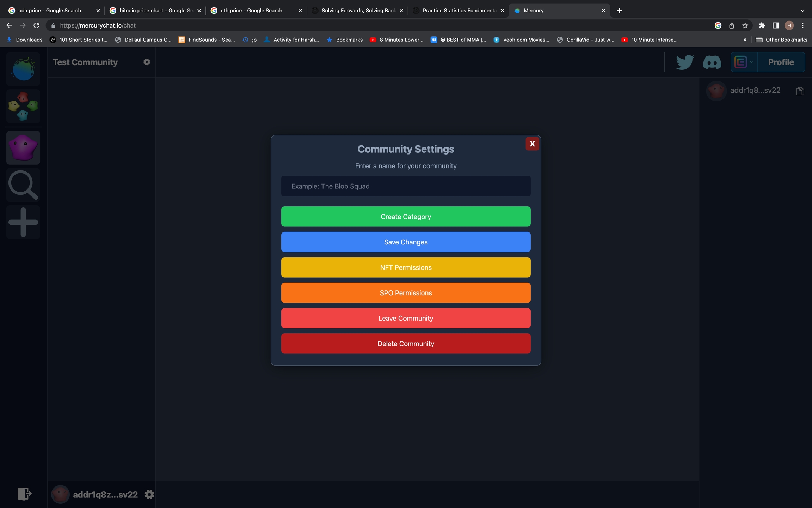
Task: Open the blue globe community icon
Action: (23, 69)
